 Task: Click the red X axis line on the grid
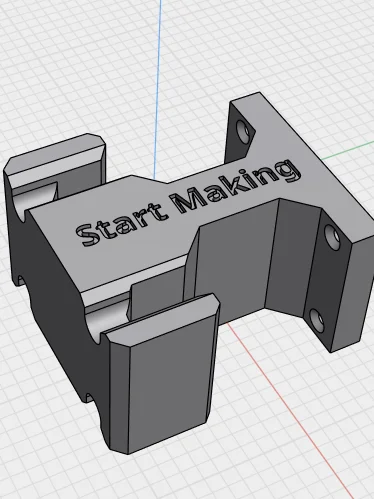click(x=290, y=411)
